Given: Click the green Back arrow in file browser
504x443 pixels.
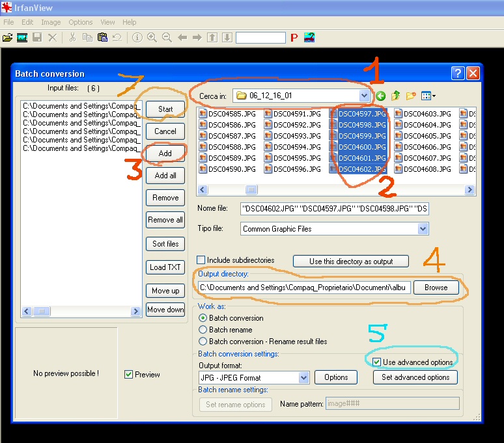Looking at the screenshot, I should click(380, 96).
